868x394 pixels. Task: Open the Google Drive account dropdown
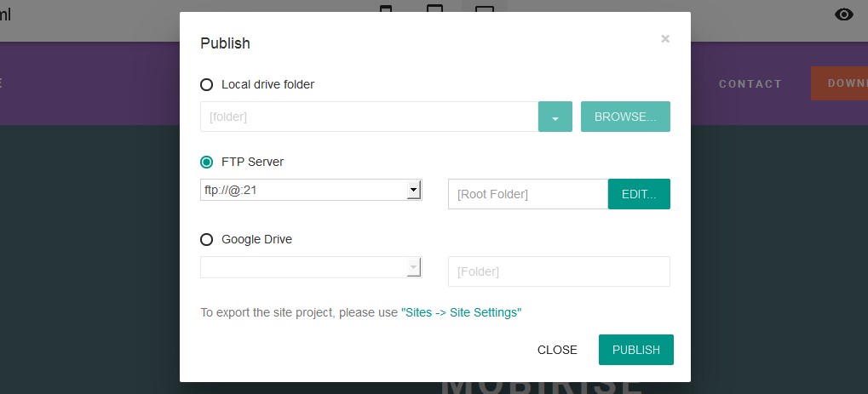coord(413,267)
